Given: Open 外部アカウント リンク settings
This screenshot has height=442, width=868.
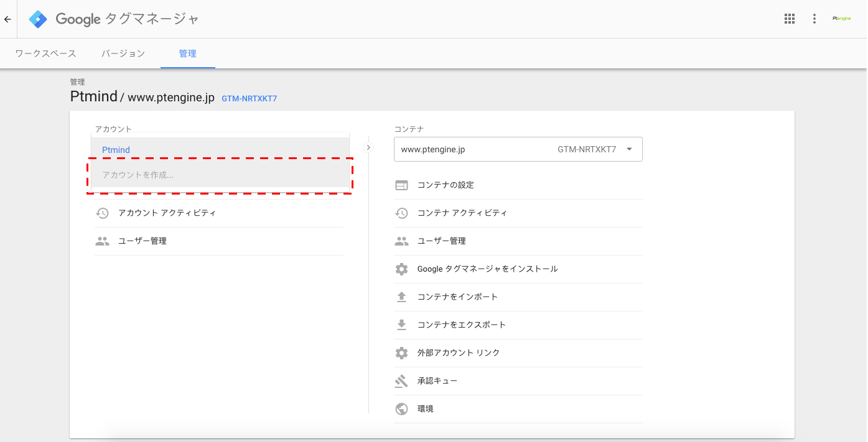Looking at the screenshot, I should 458,353.
